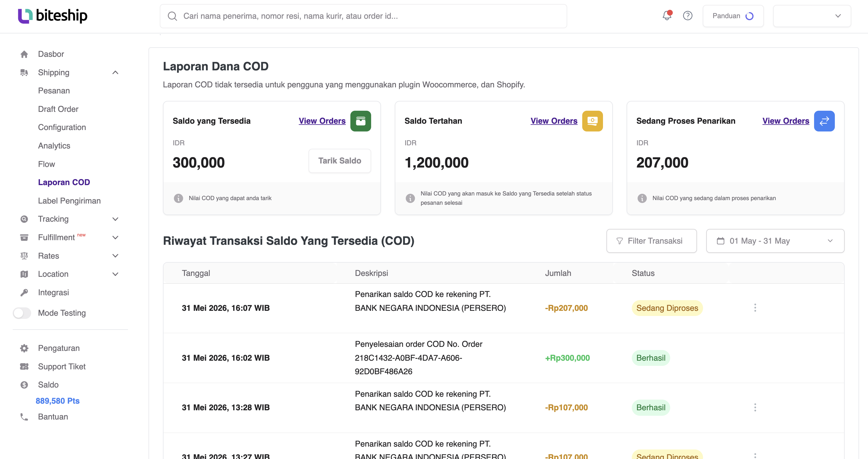Open row menu for 16:07 WIB transaction

[x=755, y=308]
